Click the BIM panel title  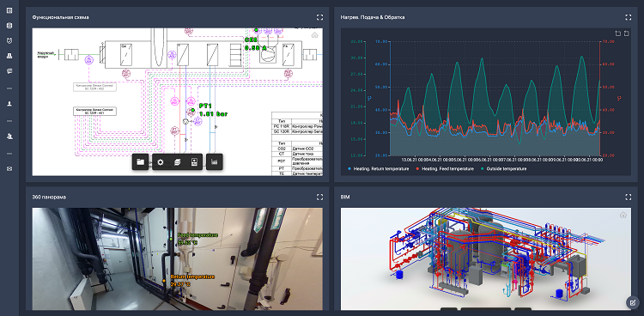pos(344,197)
